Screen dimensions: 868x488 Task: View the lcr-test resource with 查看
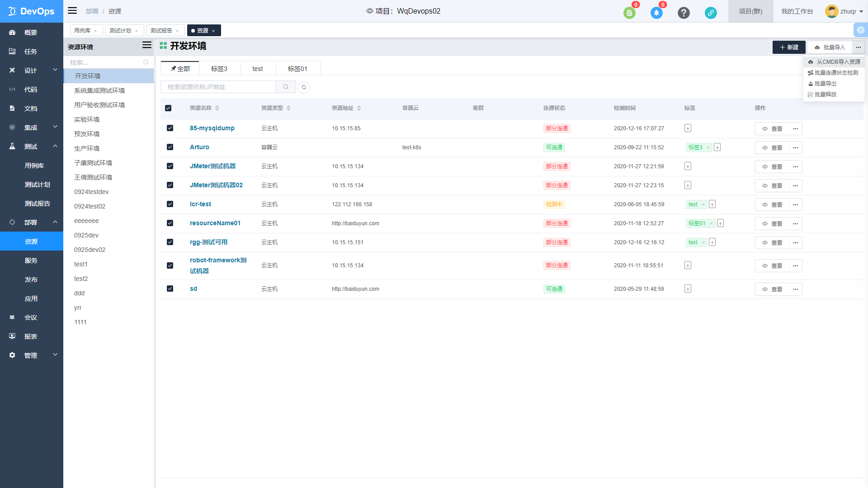pyautogui.click(x=772, y=205)
